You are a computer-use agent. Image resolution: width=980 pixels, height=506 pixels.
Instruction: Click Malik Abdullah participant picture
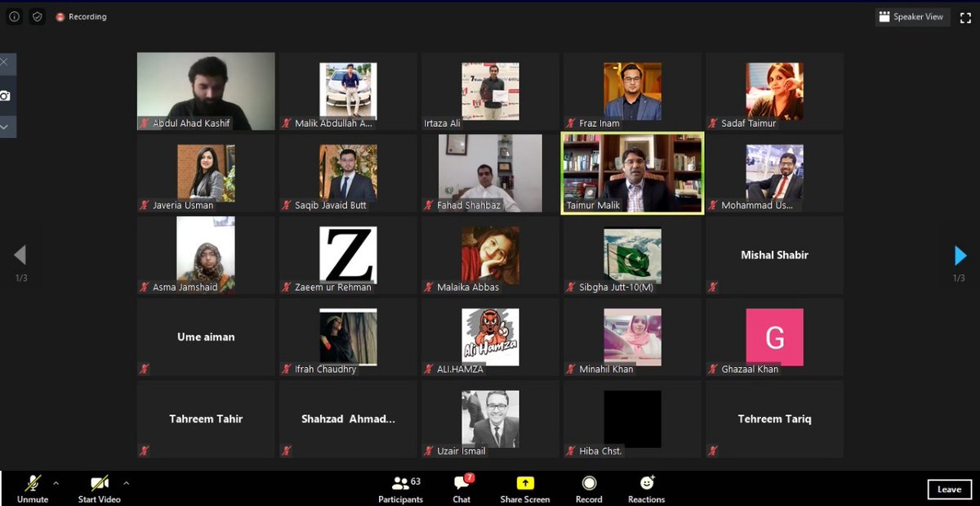tap(348, 91)
